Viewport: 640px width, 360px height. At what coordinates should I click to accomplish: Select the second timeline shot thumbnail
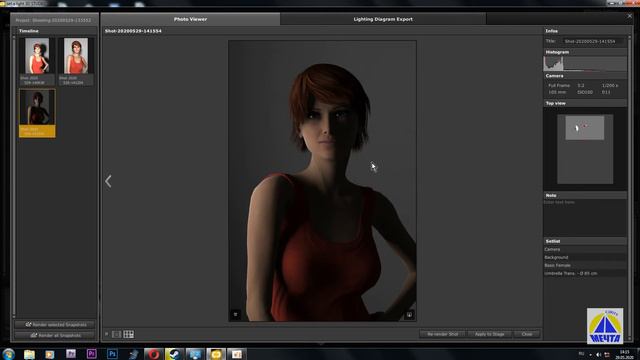click(76, 61)
